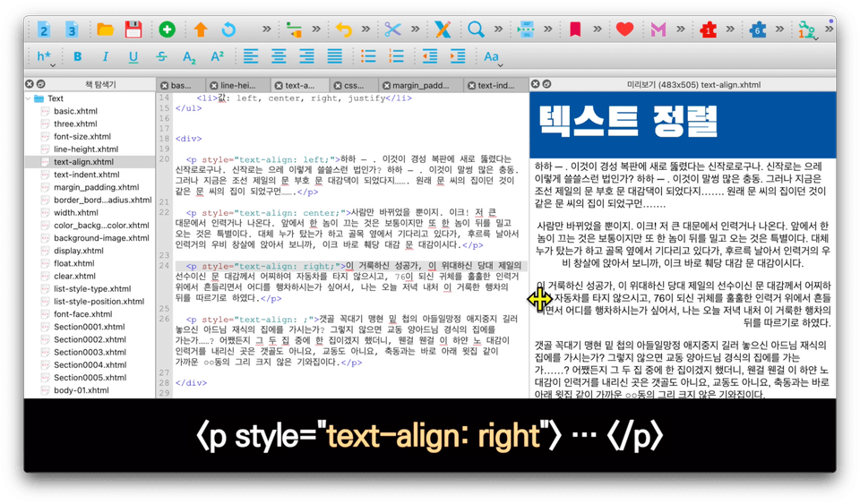Click the orange up arrow icon
The height and width of the screenshot is (504, 860).
coord(201,30)
